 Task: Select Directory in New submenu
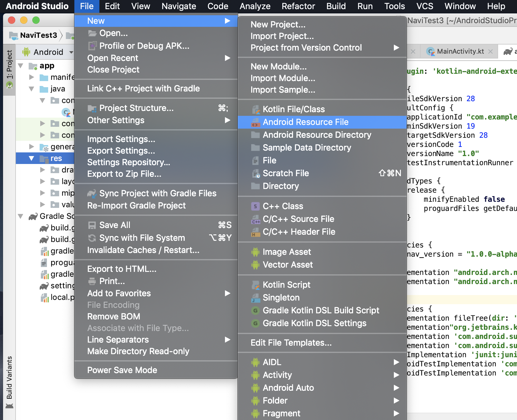tap(322, 186)
